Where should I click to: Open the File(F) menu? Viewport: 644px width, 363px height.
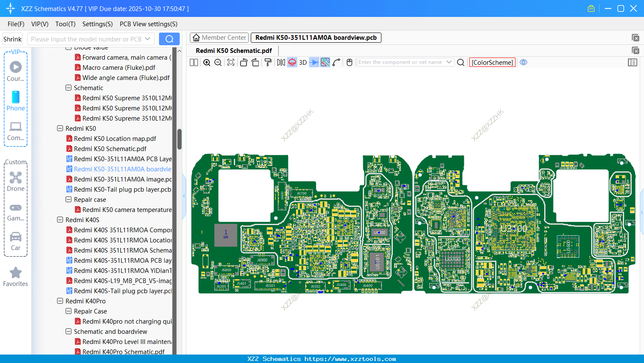click(16, 24)
